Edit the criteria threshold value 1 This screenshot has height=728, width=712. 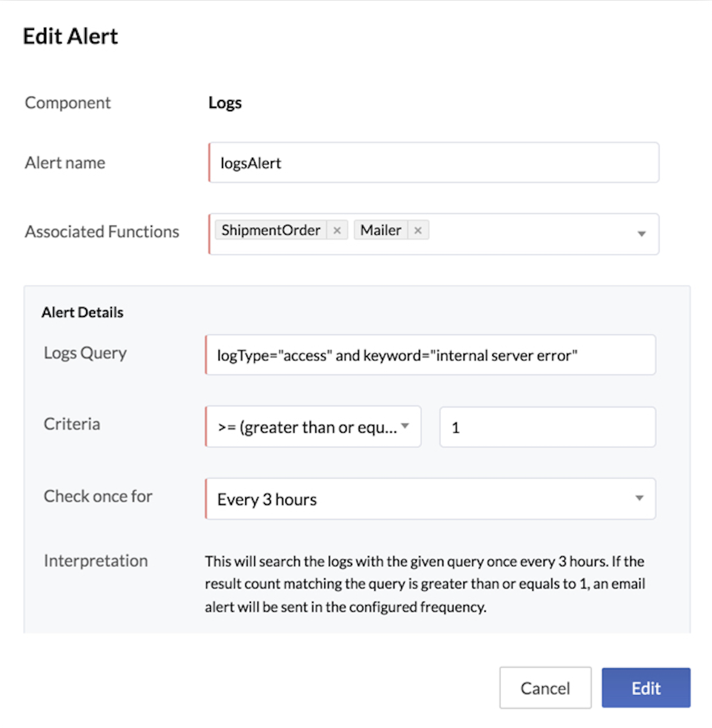[x=547, y=427]
